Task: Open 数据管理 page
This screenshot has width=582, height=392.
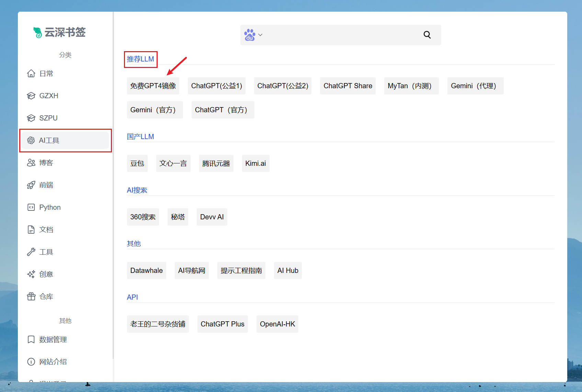Action: [x=65, y=339]
